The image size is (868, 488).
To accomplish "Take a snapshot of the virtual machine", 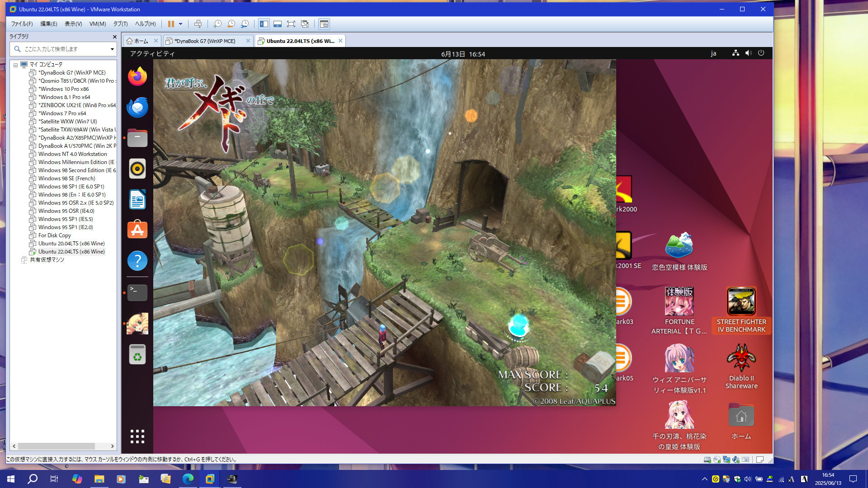I will point(217,24).
